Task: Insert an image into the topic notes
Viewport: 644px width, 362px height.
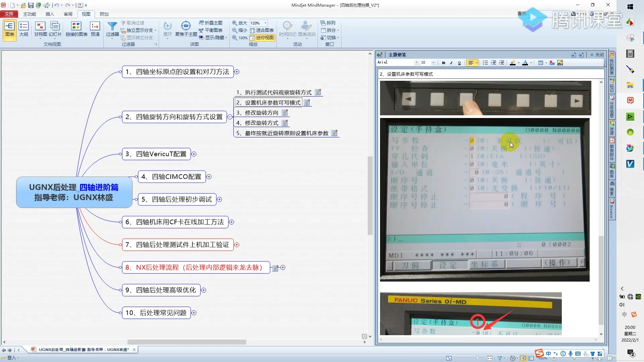Action: tap(560, 63)
